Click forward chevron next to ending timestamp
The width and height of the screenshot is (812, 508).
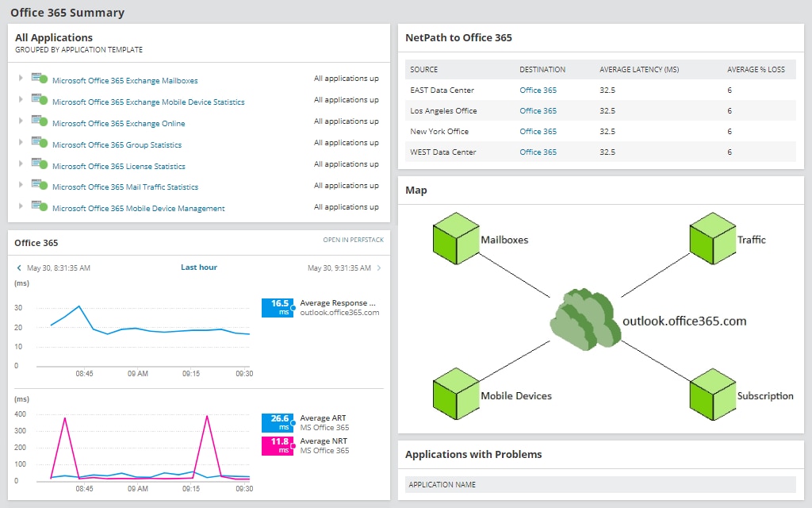click(x=377, y=267)
